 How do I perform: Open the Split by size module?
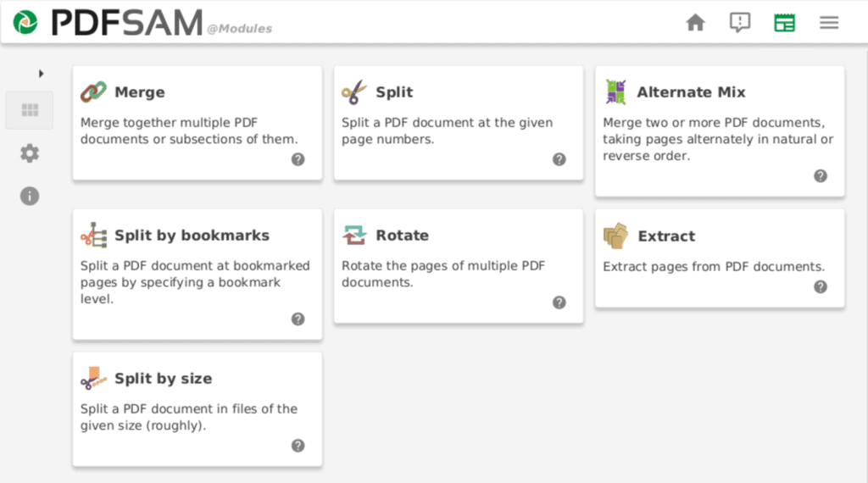(198, 409)
